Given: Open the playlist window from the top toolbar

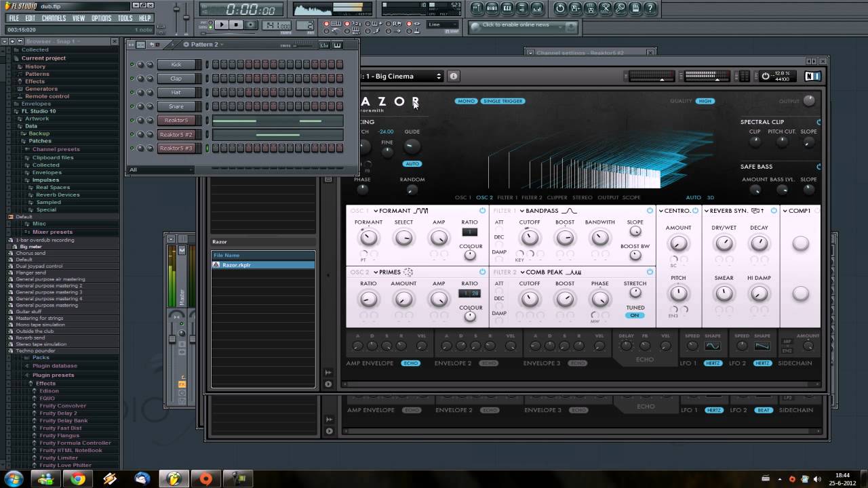Looking at the screenshot, I should [x=477, y=8].
